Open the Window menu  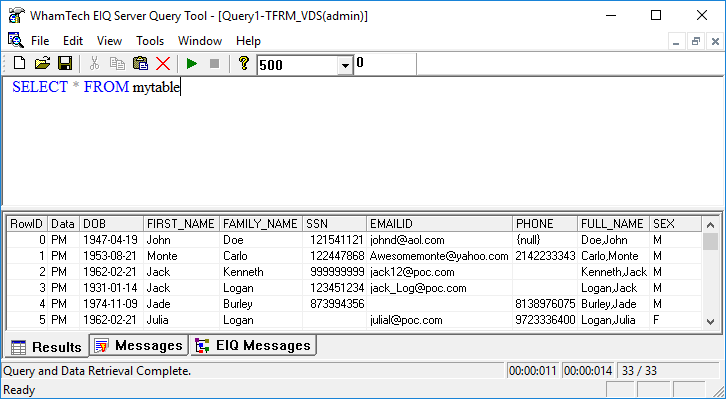tap(200, 41)
